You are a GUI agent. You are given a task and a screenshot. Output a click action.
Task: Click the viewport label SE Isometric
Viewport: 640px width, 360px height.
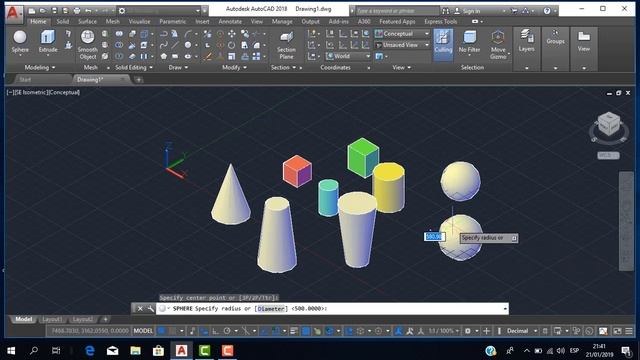[31, 92]
